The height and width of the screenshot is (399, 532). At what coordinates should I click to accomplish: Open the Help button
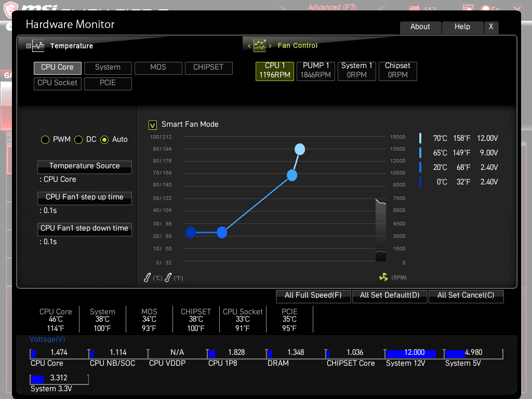coord(462,27)
